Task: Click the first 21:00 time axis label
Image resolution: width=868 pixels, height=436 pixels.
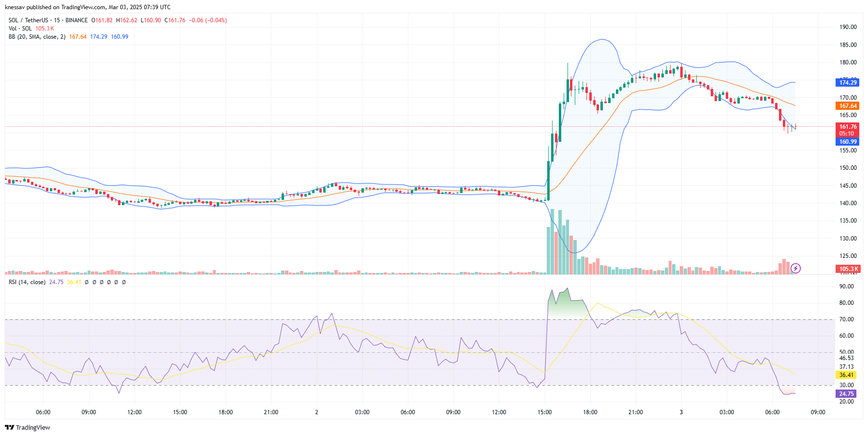Action: (x=271, y=412)
